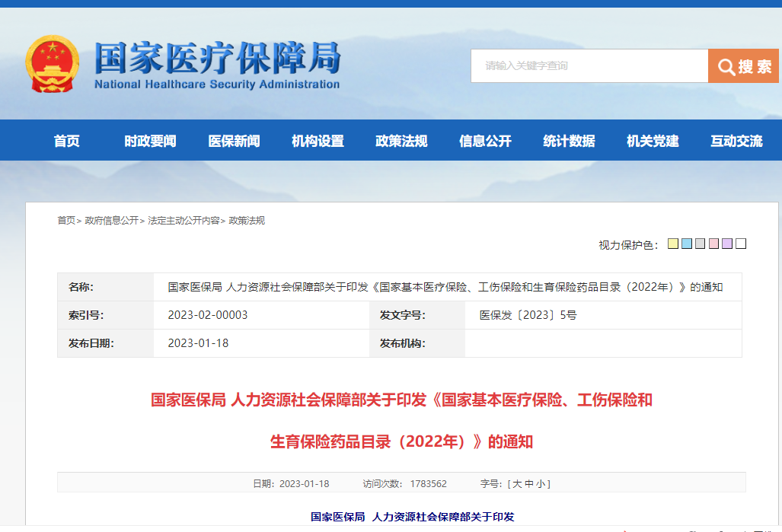The image size is (782, 532).
Task: Open the 医保新闻 navigation tab
Action: pos(234,141)
